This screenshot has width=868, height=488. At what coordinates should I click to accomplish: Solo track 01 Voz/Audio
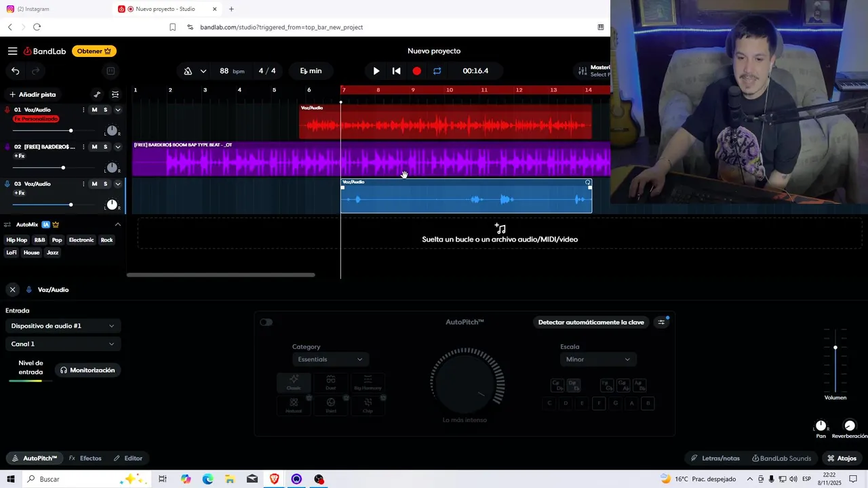pos(105,110)
